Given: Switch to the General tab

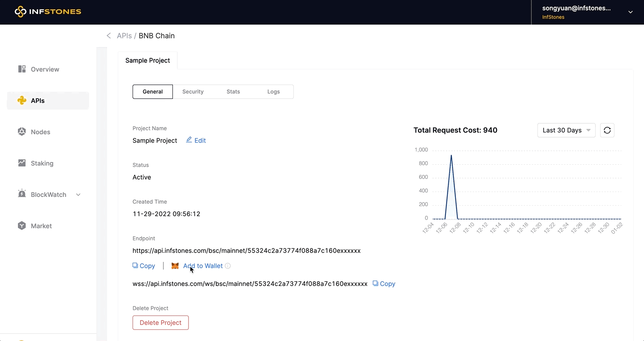Looking at the screenshot, I should point(153,92).
